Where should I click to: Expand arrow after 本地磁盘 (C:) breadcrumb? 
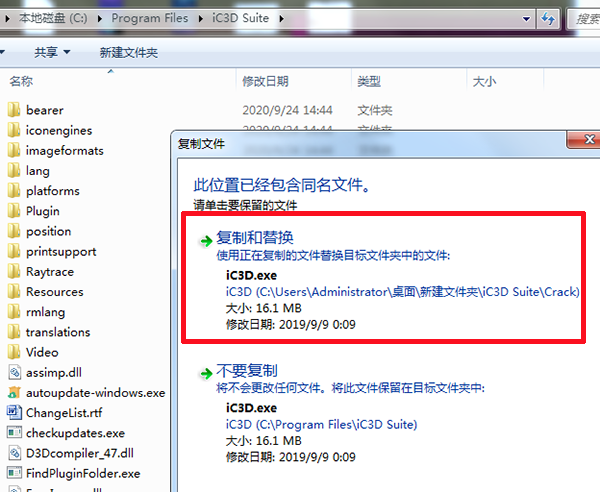click(100, 18)
